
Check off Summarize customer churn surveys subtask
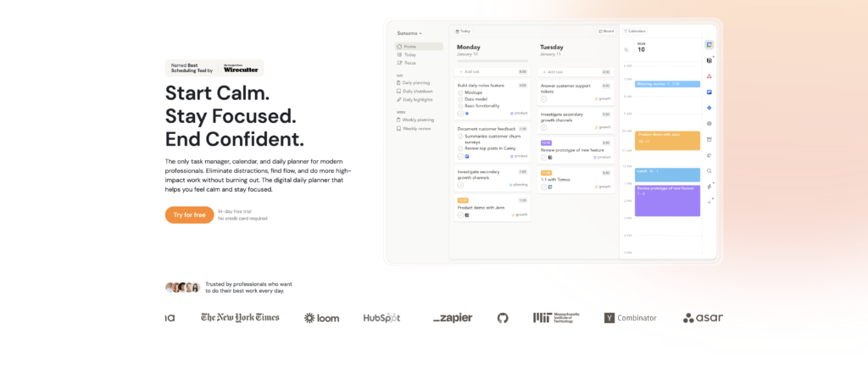point(460,136)
